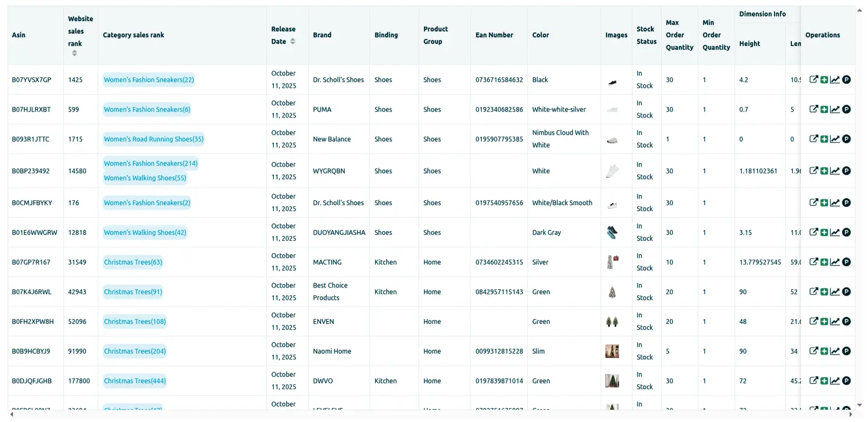The width and height of the screenshot is (868, 422).
Task: Click the P icon in WYGRQBN row
Action: click(846, 171)
